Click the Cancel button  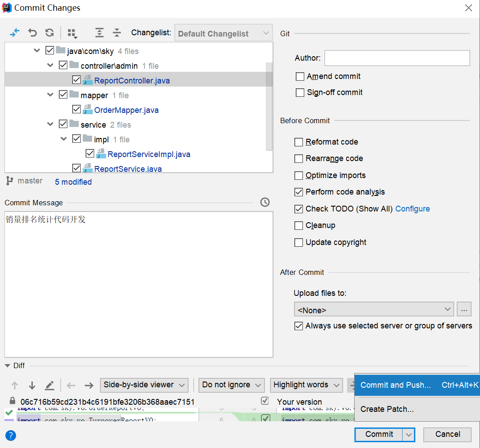pyautogui.click(x=447, y=434)
